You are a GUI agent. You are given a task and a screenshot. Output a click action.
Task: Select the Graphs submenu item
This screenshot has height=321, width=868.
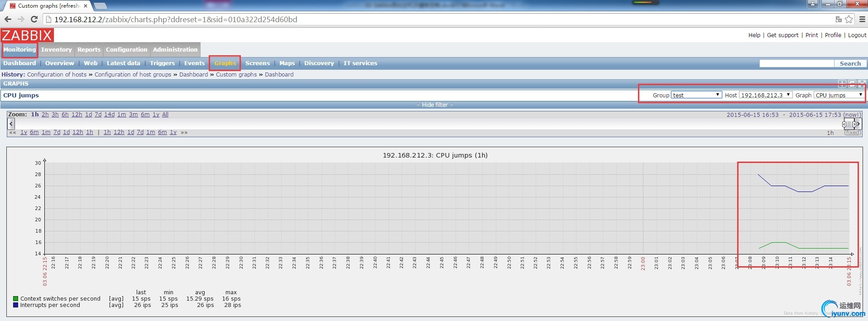225,63
